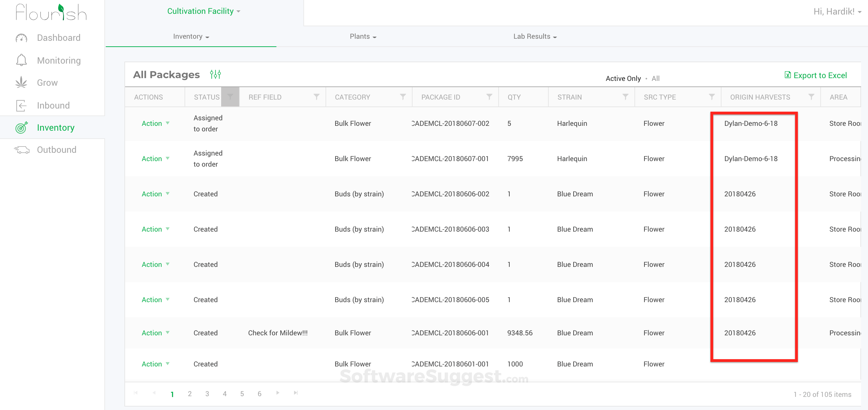Click the filter icon on Category column
868x410 pixels.
click(403, 97)
